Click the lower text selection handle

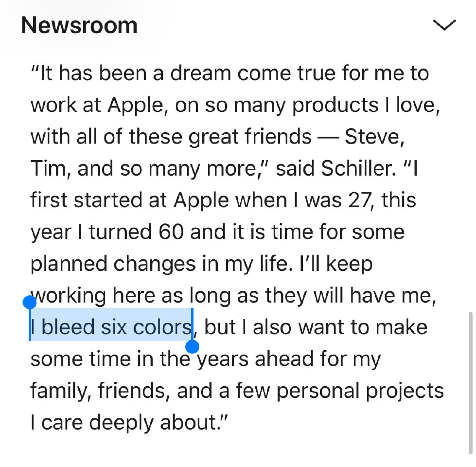click(x=193, y=347)
